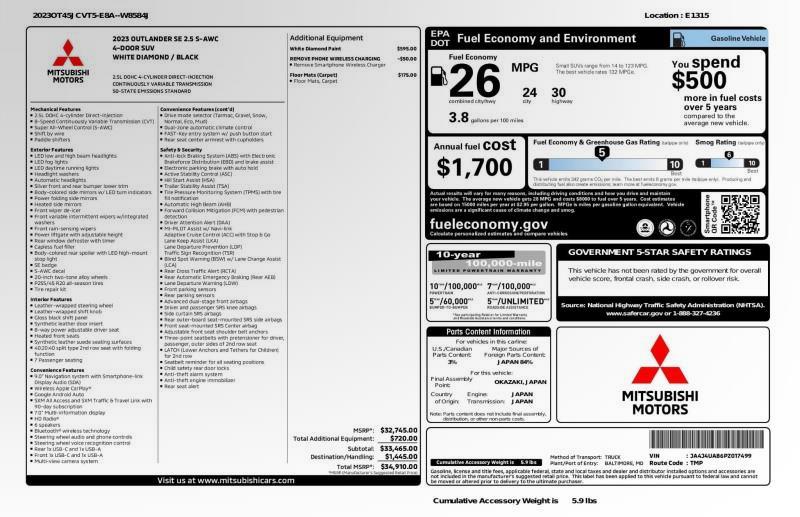The image size is (800, 517).
Task: Click Total MSRP '$34,910.00'
Action: [x=398, y=466]
